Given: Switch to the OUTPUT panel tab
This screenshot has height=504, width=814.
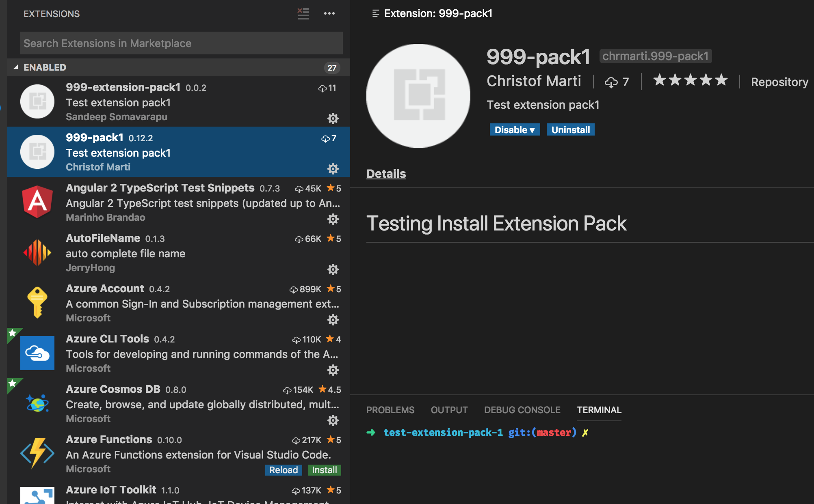Looking at the screenshot, I should 449,410.
